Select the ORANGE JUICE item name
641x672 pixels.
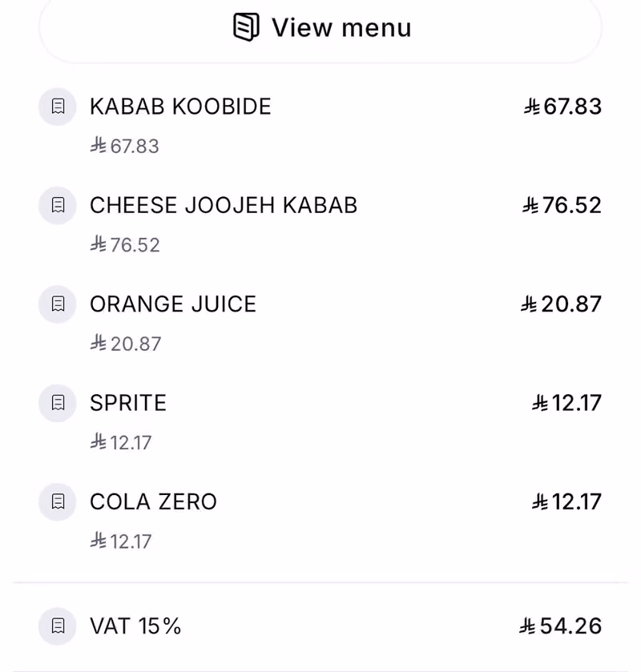[173, 304]
